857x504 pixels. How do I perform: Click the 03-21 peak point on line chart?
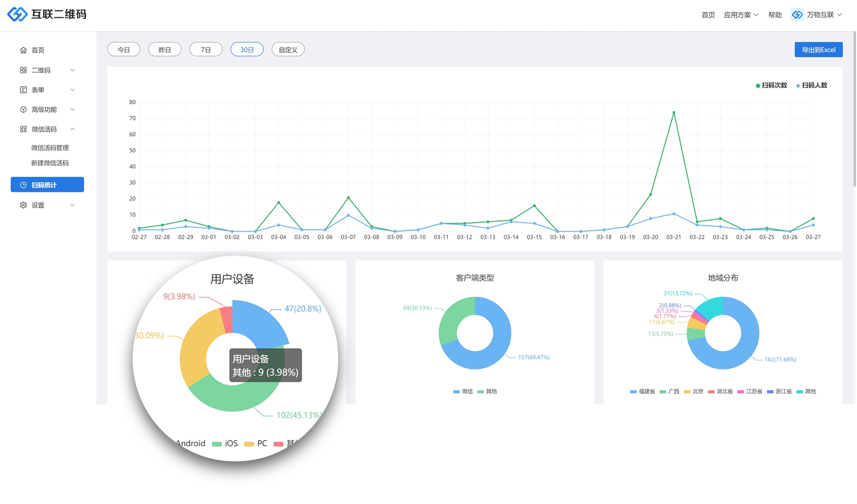[674, 113]
